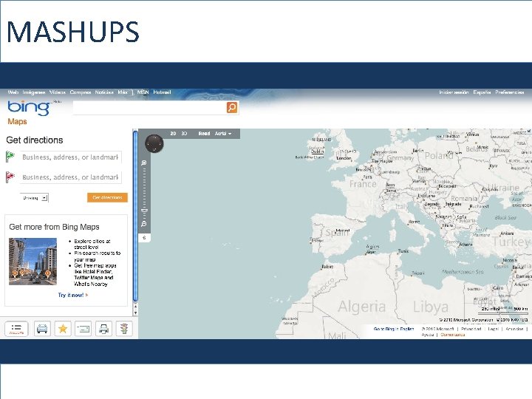Screen dimensions: 532x399
Task: Click the España region link
Action: pos(482,92)
